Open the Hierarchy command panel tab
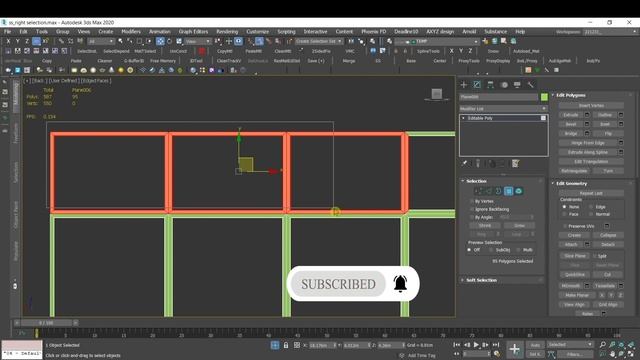640x360 pixels. point(490,84)
